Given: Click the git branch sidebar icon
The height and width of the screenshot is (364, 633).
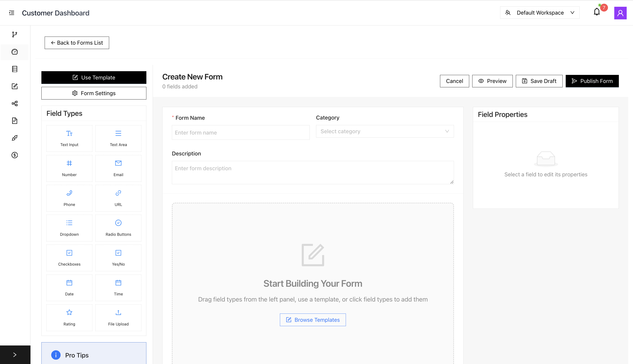Looking at the screenshot, I should point(15,34).
